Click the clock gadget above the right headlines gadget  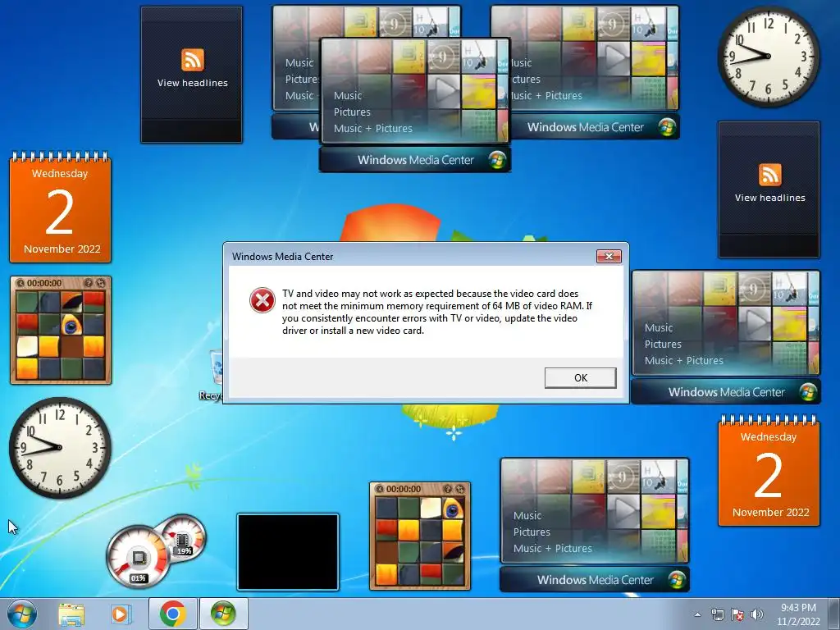[x=768, y=57]
